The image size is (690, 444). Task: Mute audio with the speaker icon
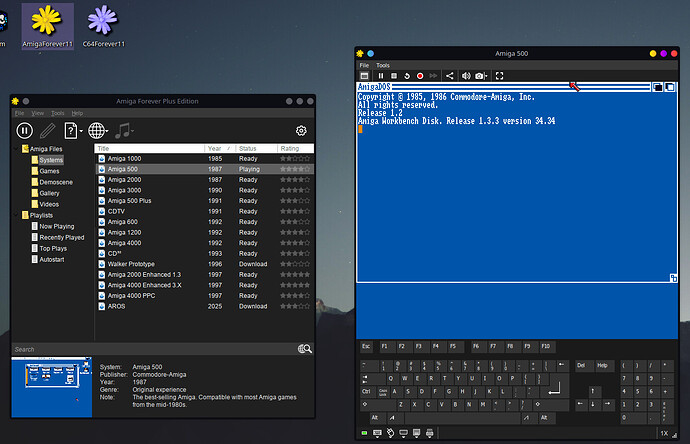coord(466,76)
